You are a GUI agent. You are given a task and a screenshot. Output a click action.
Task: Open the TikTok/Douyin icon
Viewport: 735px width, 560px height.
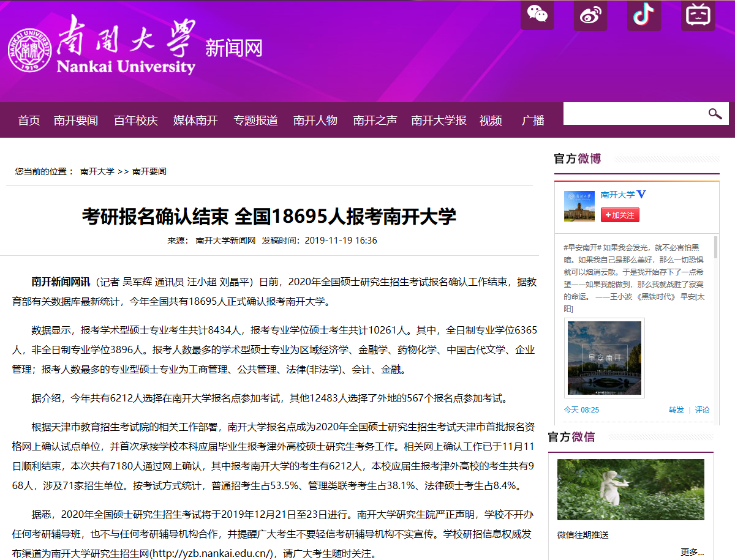click(x=644, y=15)
